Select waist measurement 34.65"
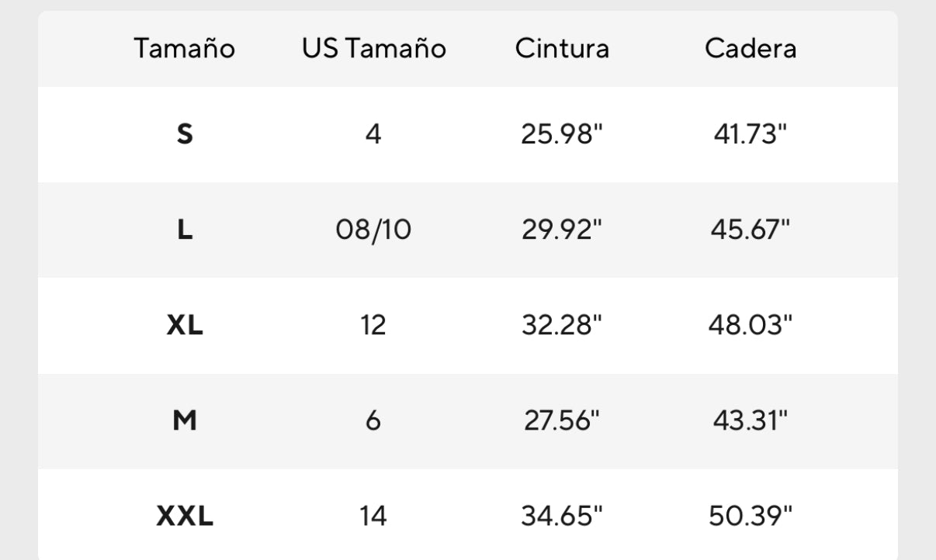This screenshot has height=560, width=936. pos(562,516)
